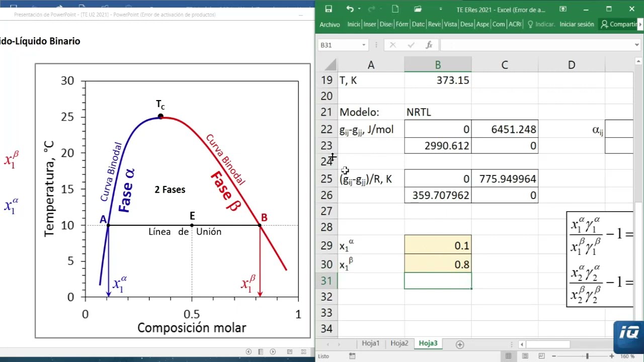Click the Indicar lightbulb search box
644x362 pixels.
[x=541, y=24]
